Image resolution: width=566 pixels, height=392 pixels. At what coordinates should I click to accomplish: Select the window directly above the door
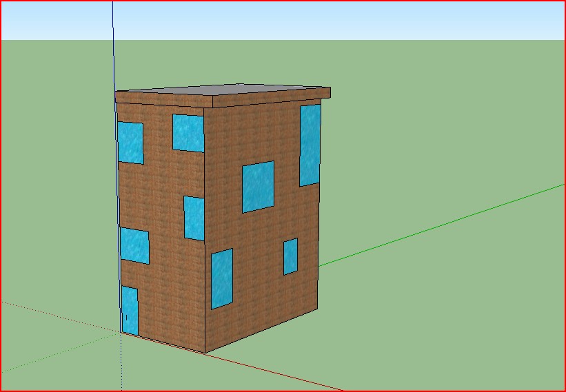[134, 246]
